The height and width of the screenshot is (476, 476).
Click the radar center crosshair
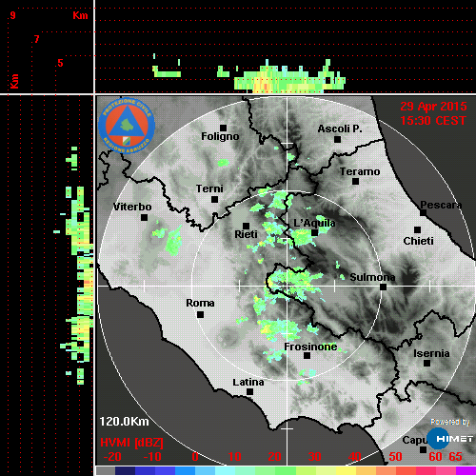pyautogui.click(x=288, y=287)
